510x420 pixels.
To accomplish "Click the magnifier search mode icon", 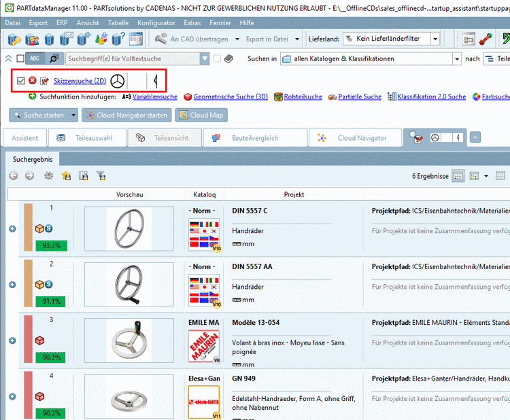I will point(54,58).
